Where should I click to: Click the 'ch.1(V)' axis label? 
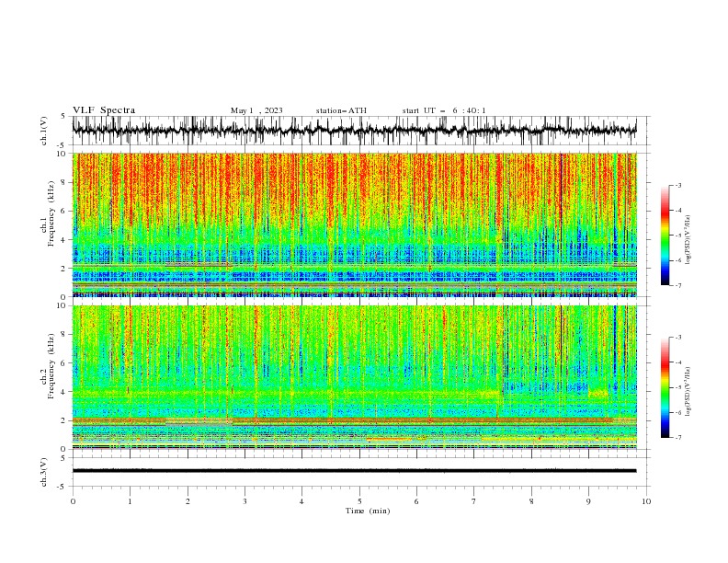(x=44, y=131)
